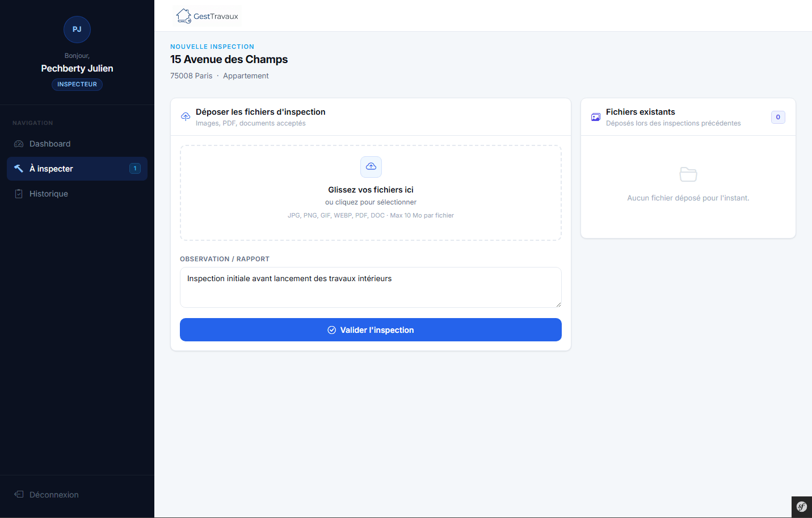Image resolution: width=812 pixels, height=518 pixels.
Task: Click the Symfony debug toolbar icon
Action: coord(801,507)
